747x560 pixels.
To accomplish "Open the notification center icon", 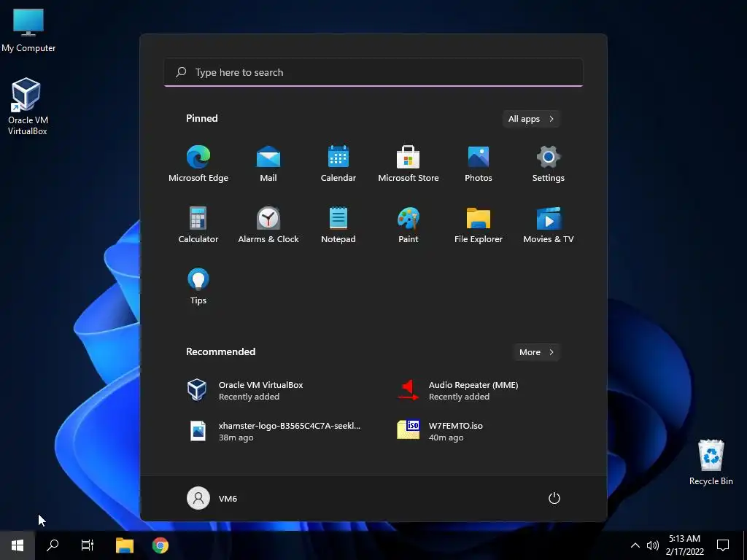I will coord(723,545).
